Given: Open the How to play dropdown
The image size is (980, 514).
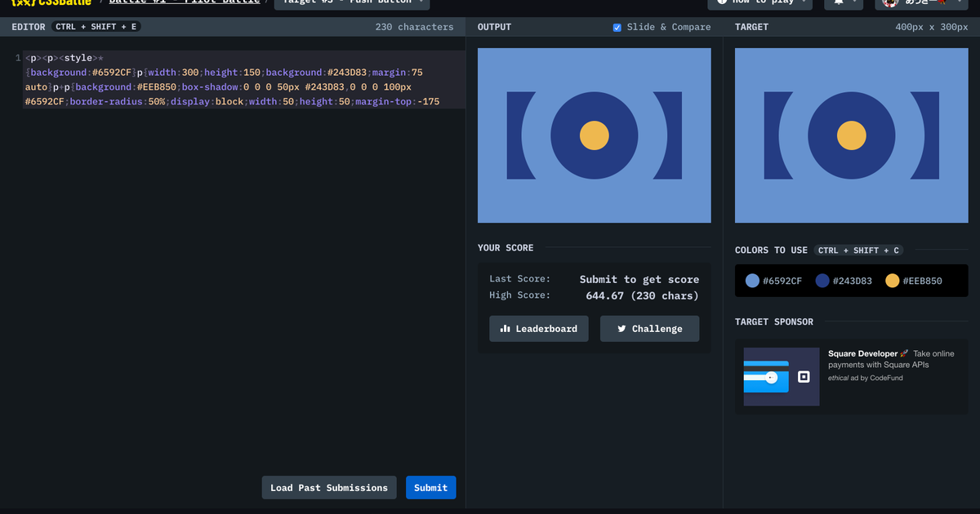Looking at the screenshot, I should [759, 3].
